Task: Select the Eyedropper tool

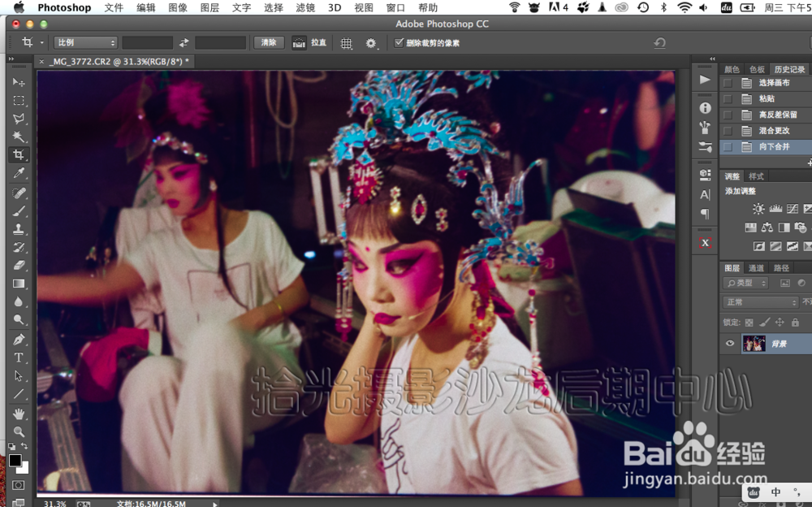Action: [19, 173]
